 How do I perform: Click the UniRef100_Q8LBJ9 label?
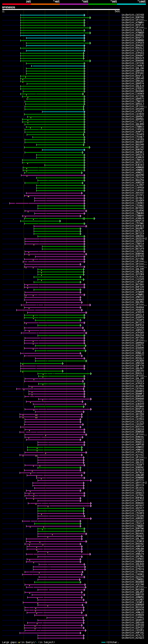point(133,86)
